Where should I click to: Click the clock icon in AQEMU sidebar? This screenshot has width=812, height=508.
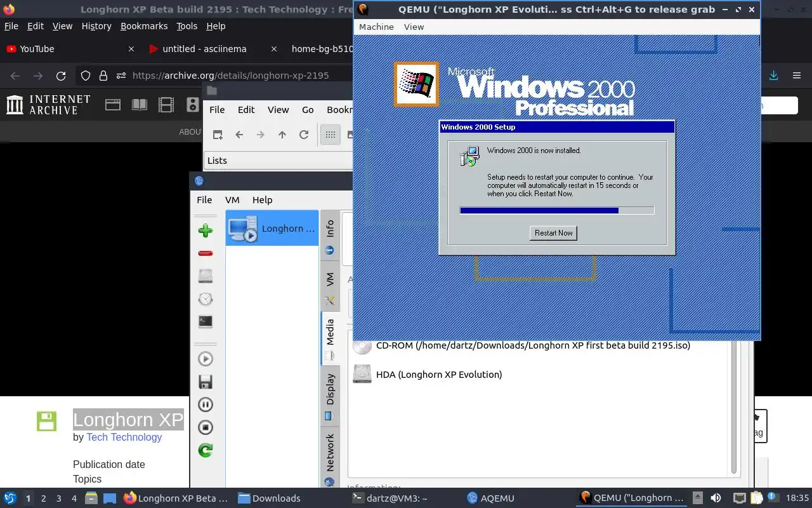205,299
